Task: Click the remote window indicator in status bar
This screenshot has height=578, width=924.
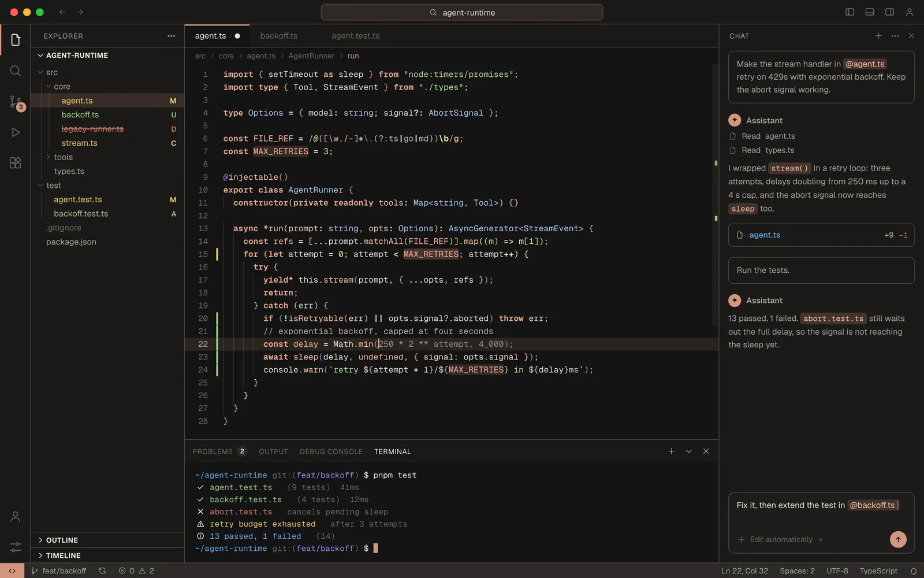Action: pyautogui.click(x=12, y=570)
